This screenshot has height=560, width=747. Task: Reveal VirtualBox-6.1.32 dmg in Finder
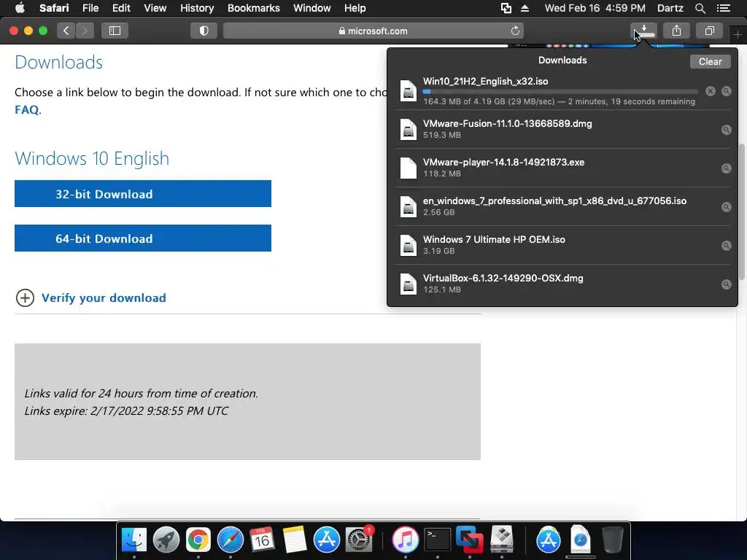coord(726,284)
